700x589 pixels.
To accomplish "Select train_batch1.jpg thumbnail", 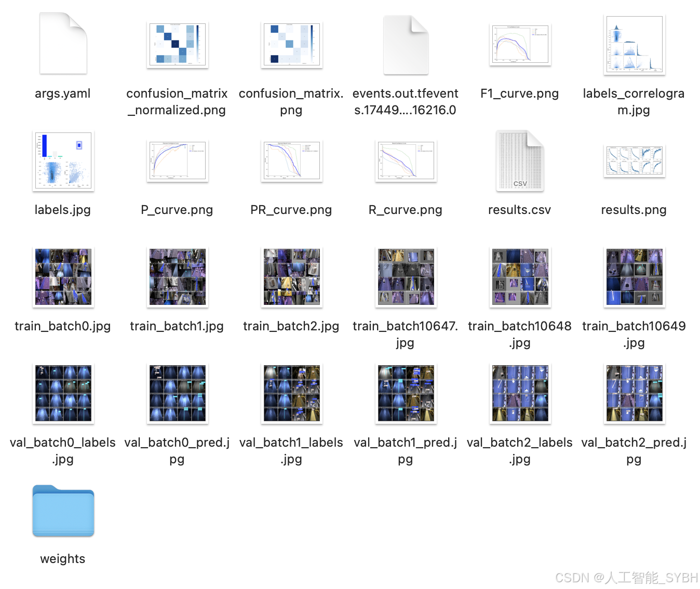I will 178,277.
